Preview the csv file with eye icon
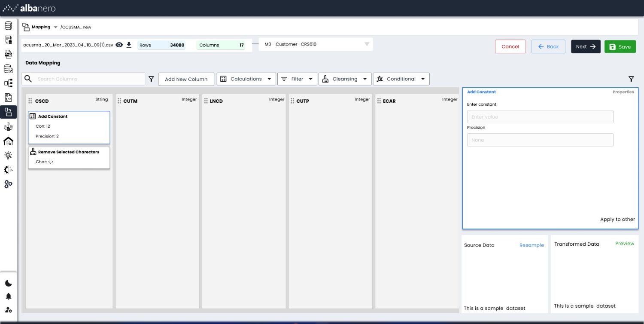The image size is (644, 324). pos(119,45)
